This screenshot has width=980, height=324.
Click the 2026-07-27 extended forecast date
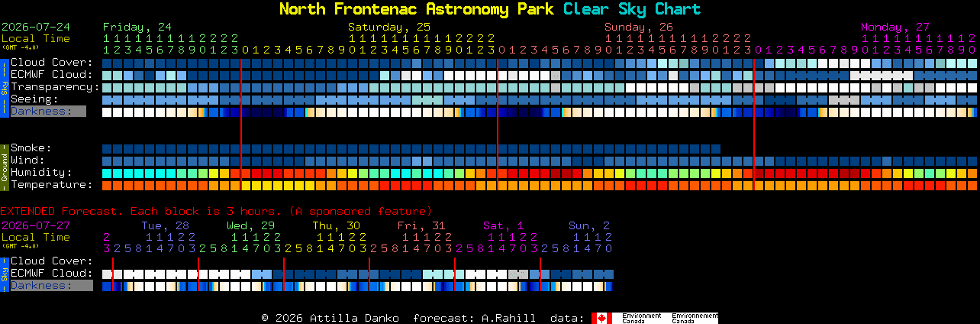click(36, 225)
